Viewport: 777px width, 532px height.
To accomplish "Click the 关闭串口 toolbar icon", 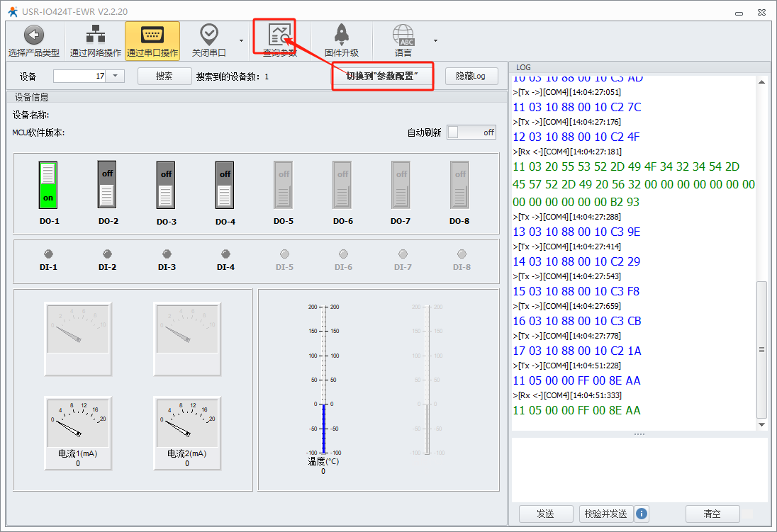I will coord(208,35).
